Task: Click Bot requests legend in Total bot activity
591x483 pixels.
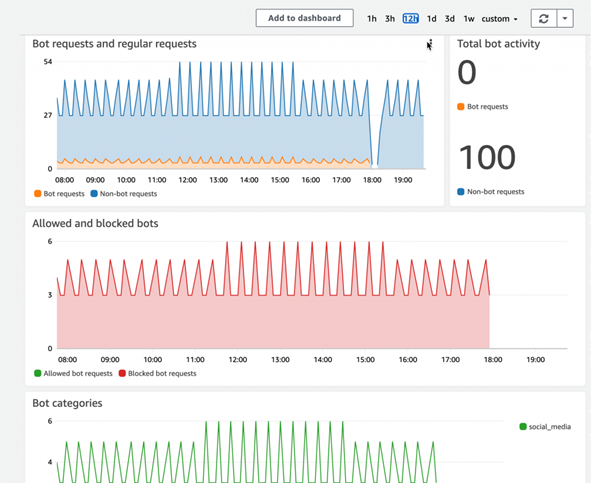Action: tap(482, 107)
